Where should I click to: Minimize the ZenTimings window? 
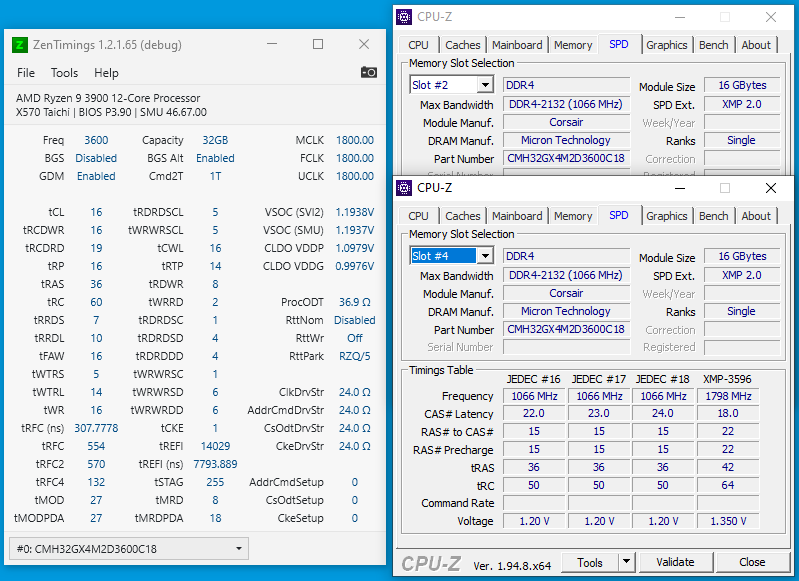272,45
